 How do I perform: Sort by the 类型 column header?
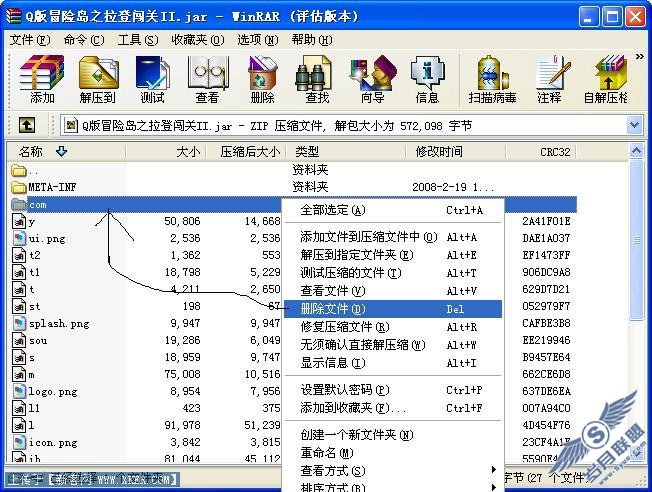point(346,152)
